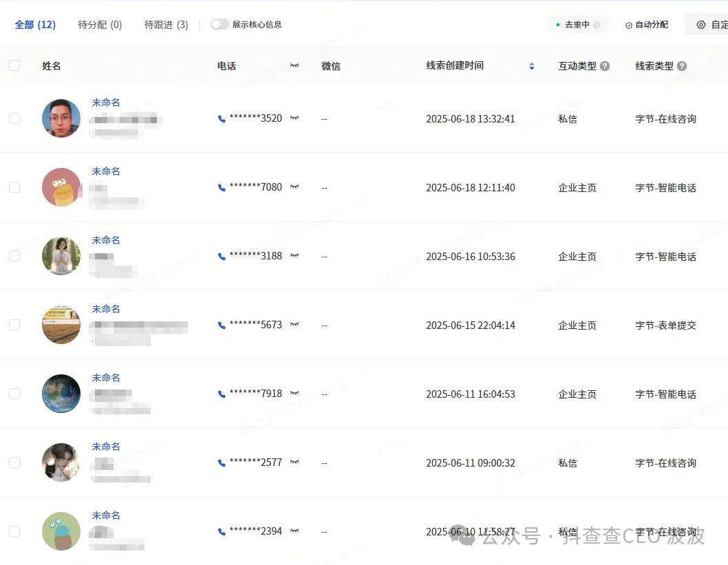Toggle the 展示核心信息 switch

point(220,25)
